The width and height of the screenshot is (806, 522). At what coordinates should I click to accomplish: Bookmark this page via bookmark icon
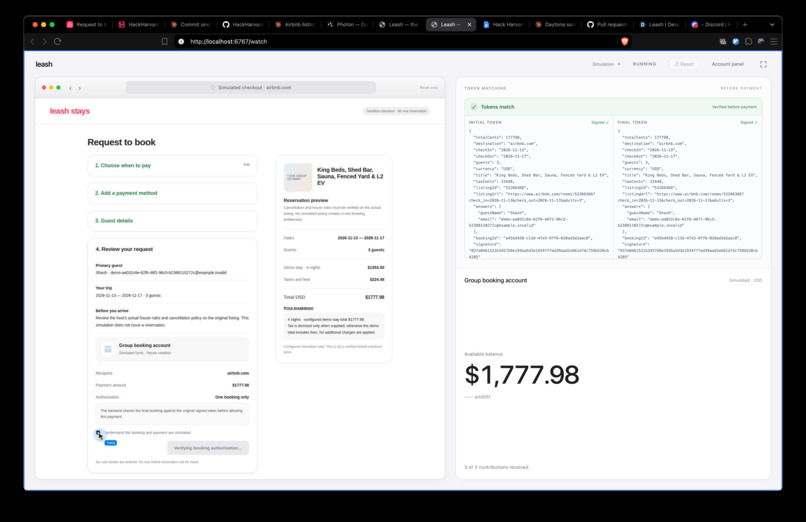pyautogui.click(x=164, y=42)
